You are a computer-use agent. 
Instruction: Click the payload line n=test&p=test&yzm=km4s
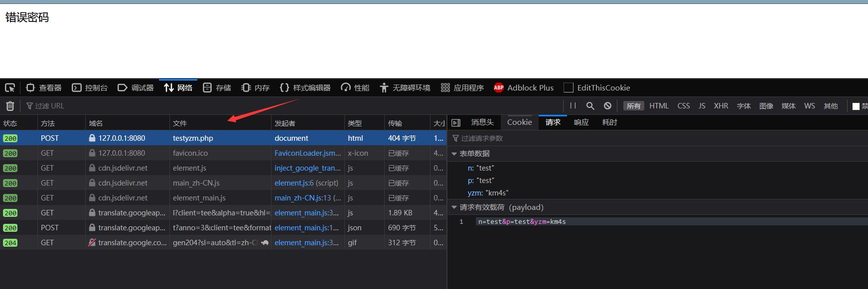[522, 222]
